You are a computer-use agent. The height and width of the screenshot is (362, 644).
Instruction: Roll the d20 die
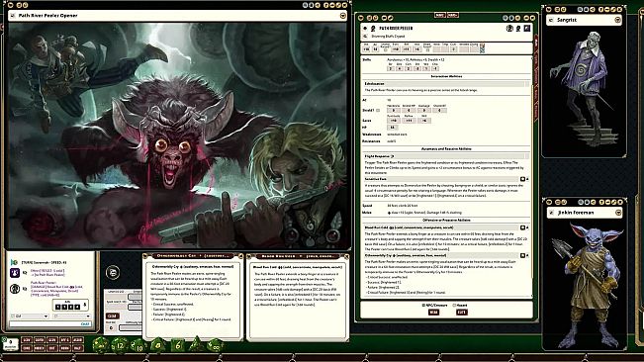tap(100, 345)
